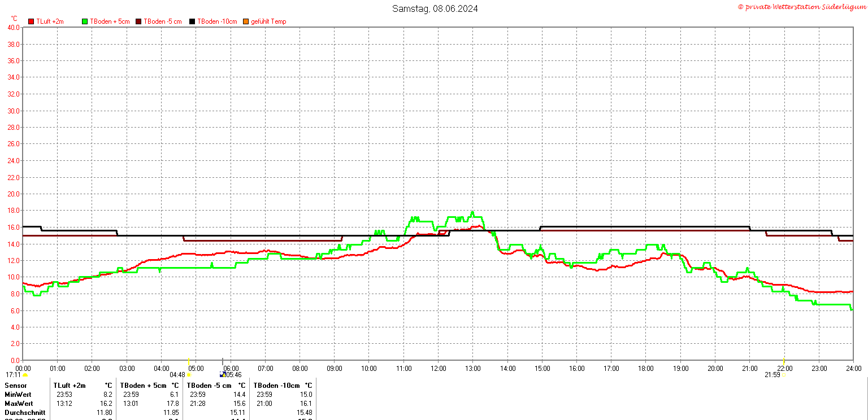Click the blue icon beside 05:46
The width and height of the screenshot is (868, 420).
click(x=223, y=374)
